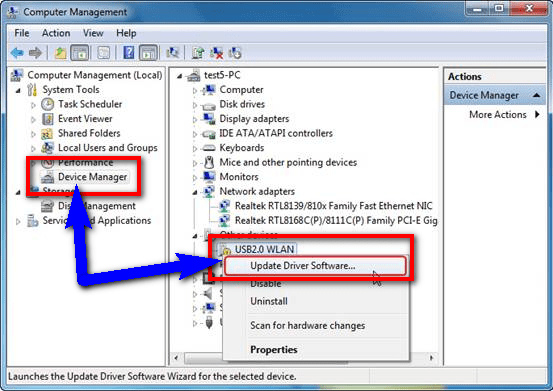Select the Monitors category icon
The width and height of the screenshot is (553, 391).
point(209,177)
